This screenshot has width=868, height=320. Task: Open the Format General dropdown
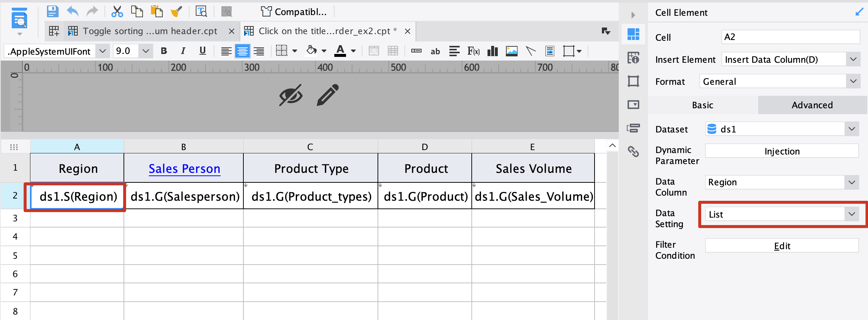(x=853, y=81)
